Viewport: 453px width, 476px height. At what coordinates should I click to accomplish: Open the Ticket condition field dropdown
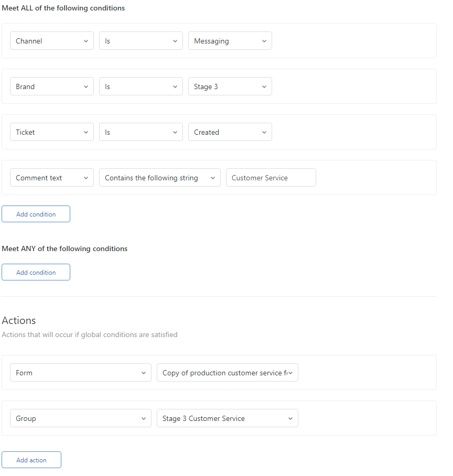pyautogui.click(x=51, y=132)
